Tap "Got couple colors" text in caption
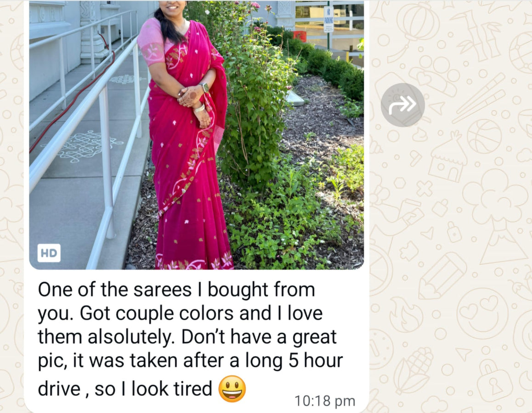532x413 pixels. [156, 314]
